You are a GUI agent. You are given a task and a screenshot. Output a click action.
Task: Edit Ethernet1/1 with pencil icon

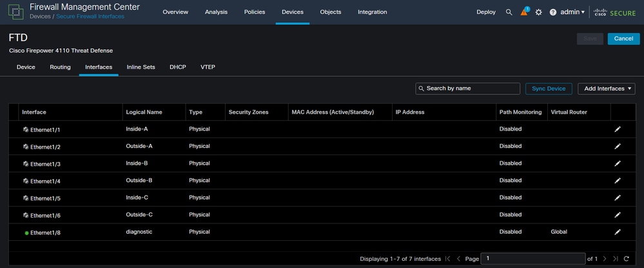click(x=618, y=129)
